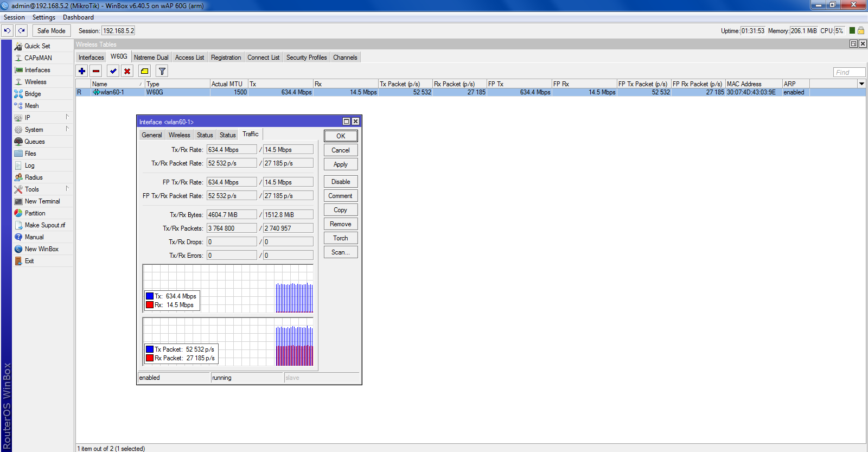Open the Dashboard menu
This screenshot has height=452, width=868.
78,17
